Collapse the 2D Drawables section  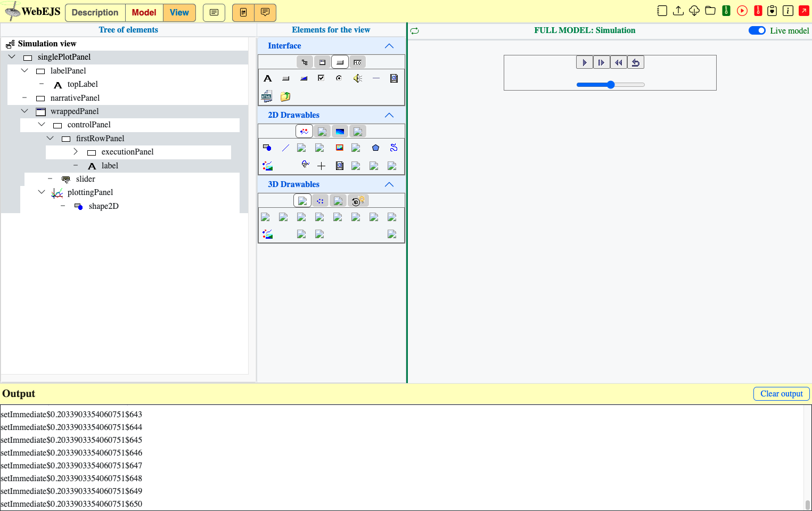389,115
